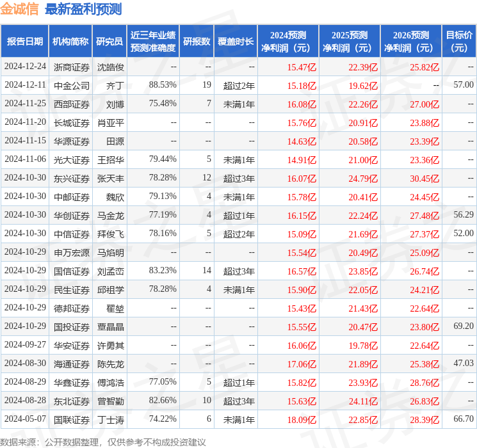Select the 长城证券 institution cell
This screenshot has height=448, width=477.
(x=72, y=123)
